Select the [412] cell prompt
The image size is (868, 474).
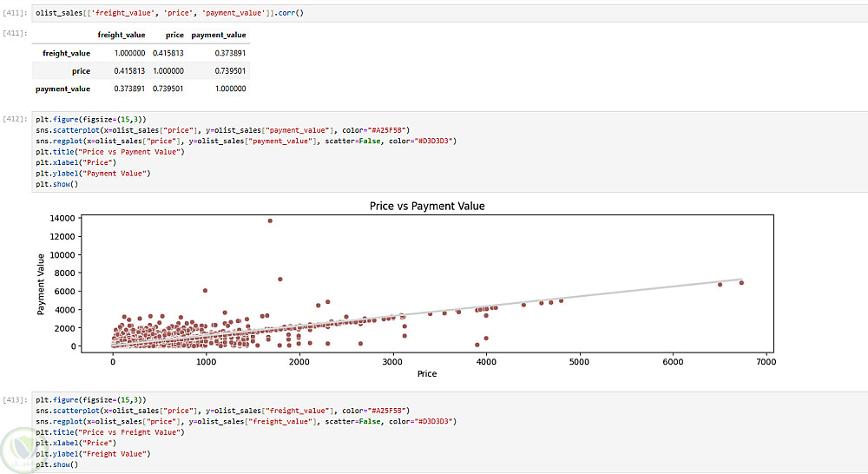(15, 117)
